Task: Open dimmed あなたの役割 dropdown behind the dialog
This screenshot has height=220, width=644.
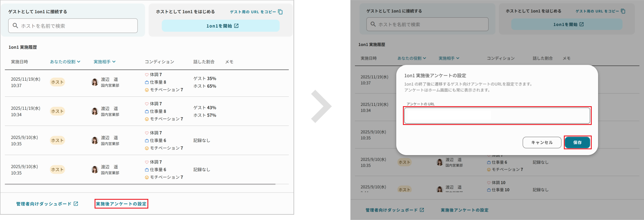Action: point(411,58)
